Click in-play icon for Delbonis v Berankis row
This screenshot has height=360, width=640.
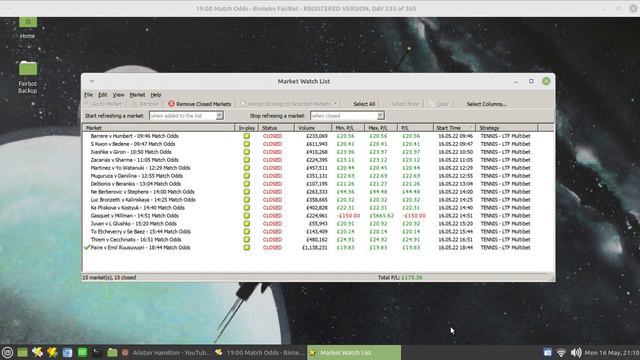tap(247, 184)
